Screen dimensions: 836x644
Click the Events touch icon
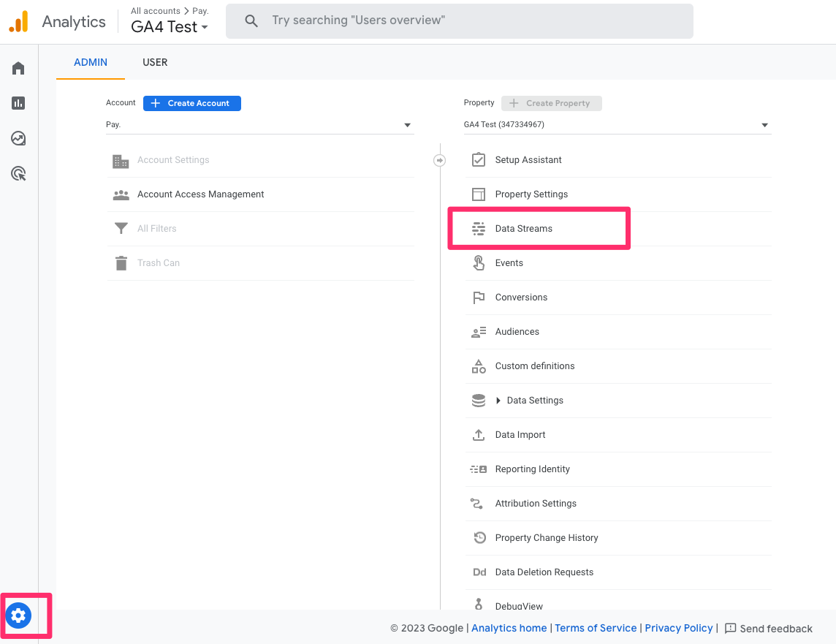tap(479, 263)
